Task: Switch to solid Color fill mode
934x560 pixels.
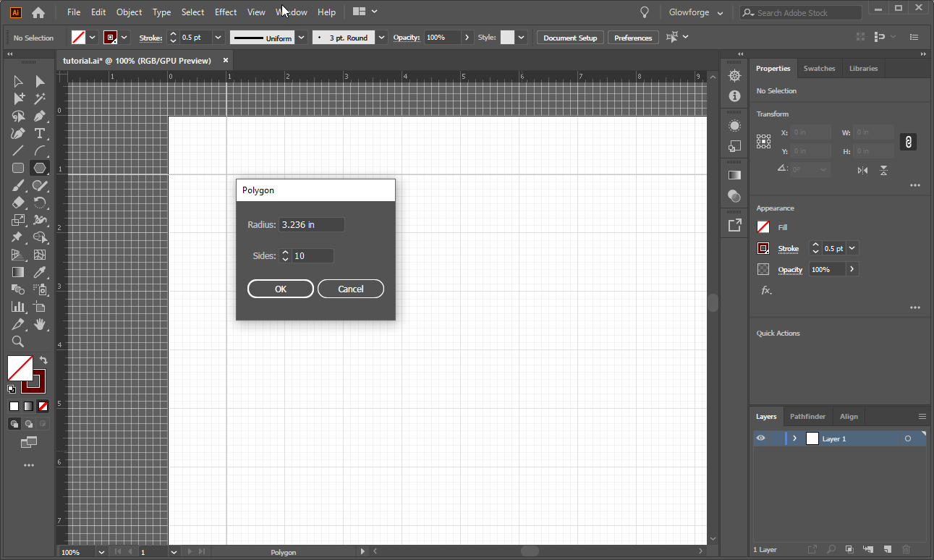Action: 14,406
